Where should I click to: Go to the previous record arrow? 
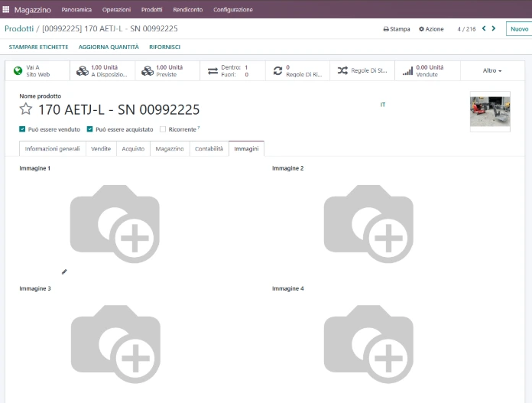484,28
